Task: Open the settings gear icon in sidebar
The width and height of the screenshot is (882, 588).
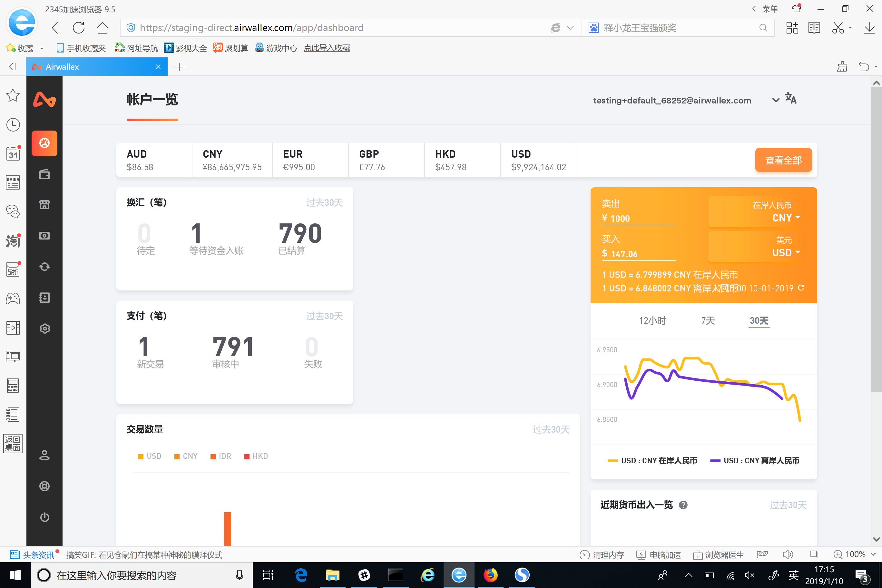Action: tap(44, 328)
